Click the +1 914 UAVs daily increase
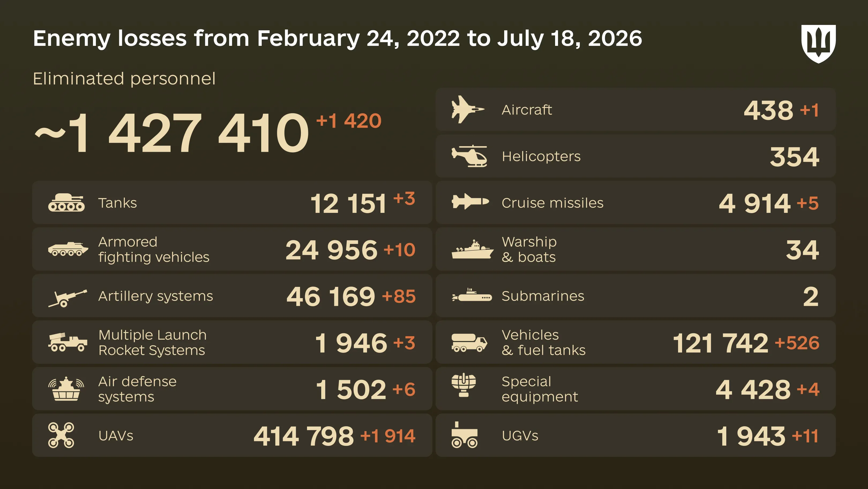Screen dimensions: 868x489 (388, 436)
